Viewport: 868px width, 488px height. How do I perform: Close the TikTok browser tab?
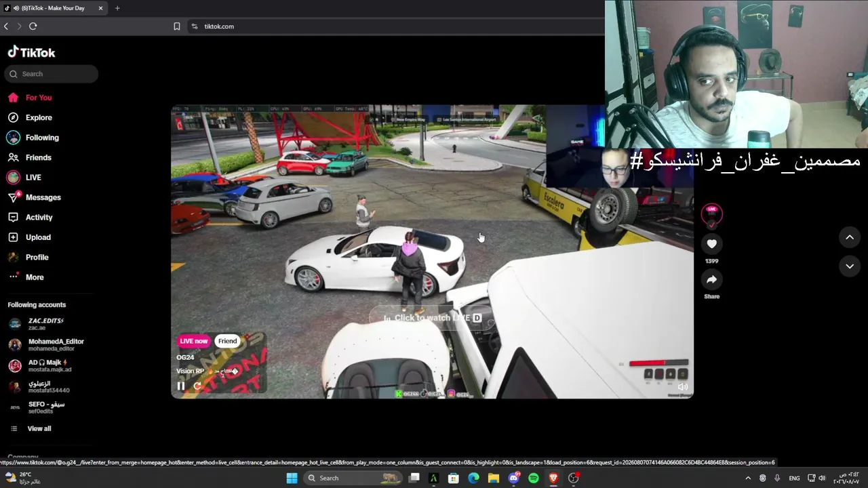(x=100, y=8)
